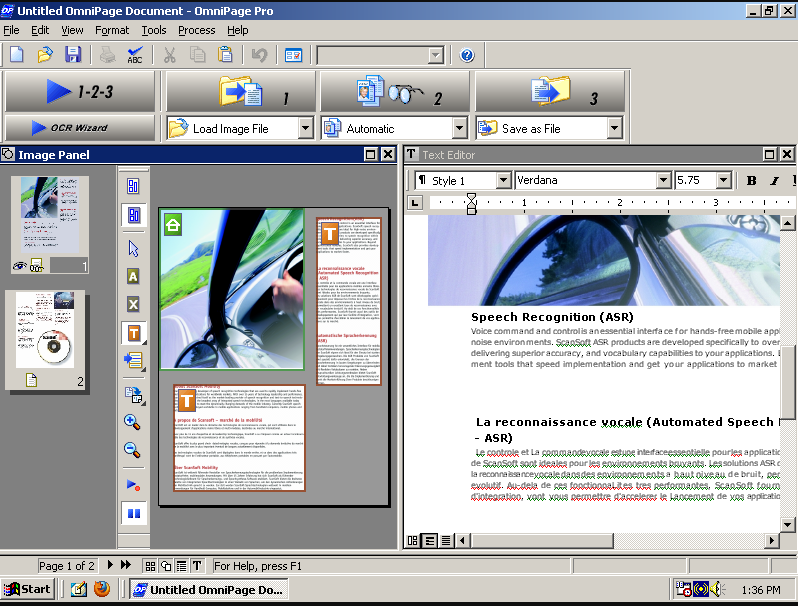Open Load Image File dropdown arrow
Viewport: 798px width, 606px height.
point(305,128)
